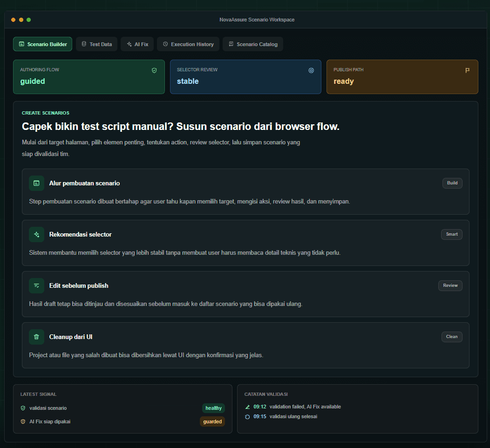
Task: Open the Execution History tab
Action: pos(188,44)
